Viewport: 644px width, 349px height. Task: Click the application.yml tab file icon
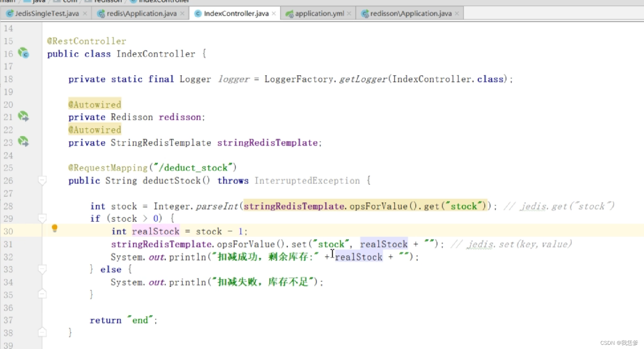pyautogui.click(x=290, y=14)
